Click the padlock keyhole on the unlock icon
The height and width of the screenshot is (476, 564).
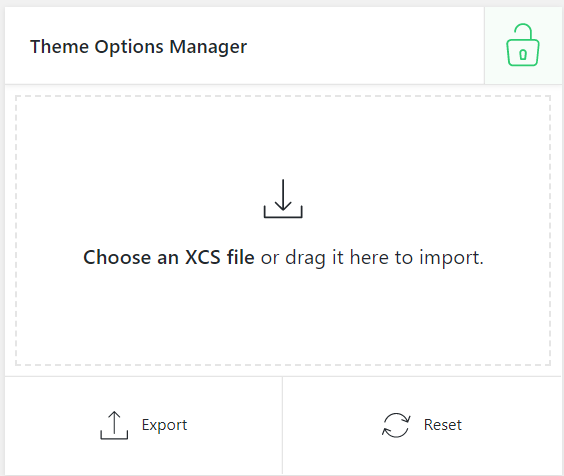[523, 55]
